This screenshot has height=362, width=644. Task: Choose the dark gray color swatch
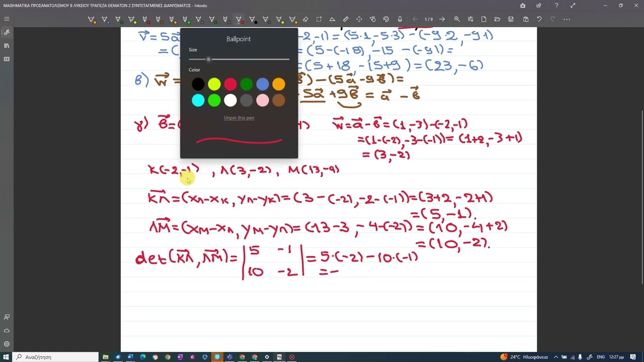click(247, 100)
